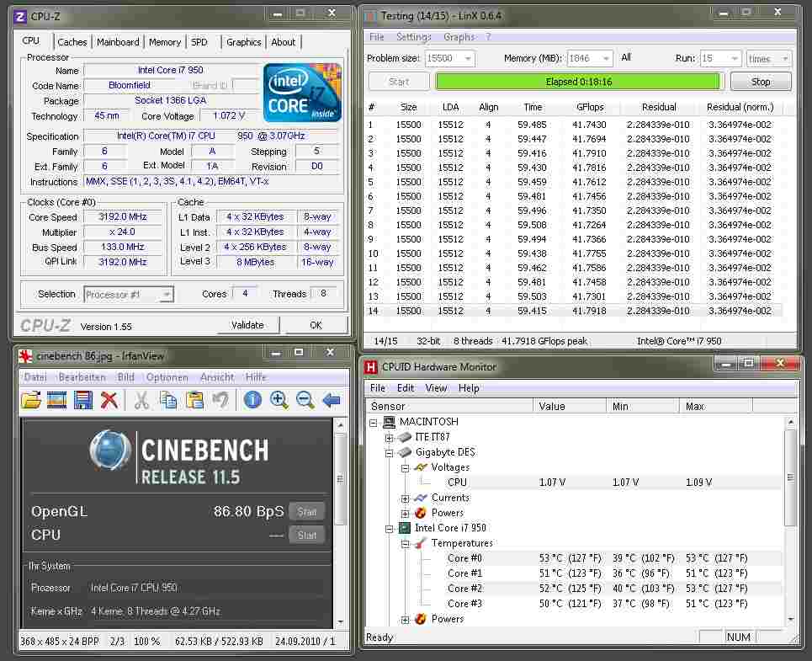812x661 pixels.
Task: Open the SPD tab in CPU-Z
Action: click(x=199, y=42)
